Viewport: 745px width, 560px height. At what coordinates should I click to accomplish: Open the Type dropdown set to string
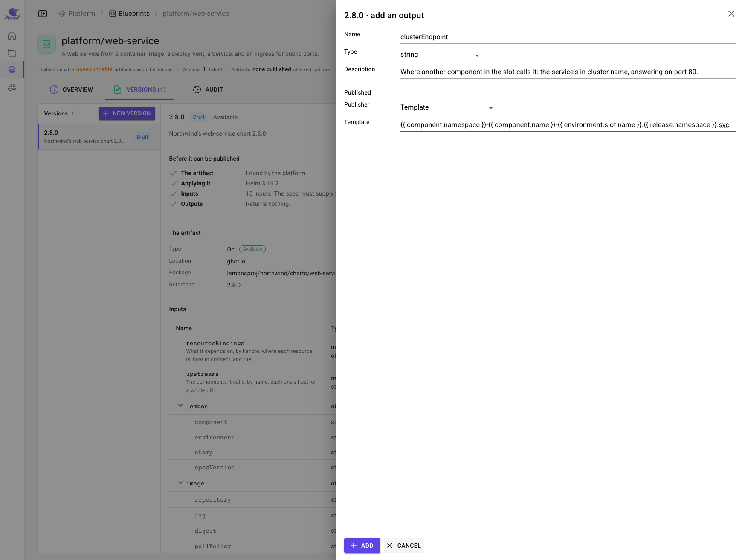[441, 55]
